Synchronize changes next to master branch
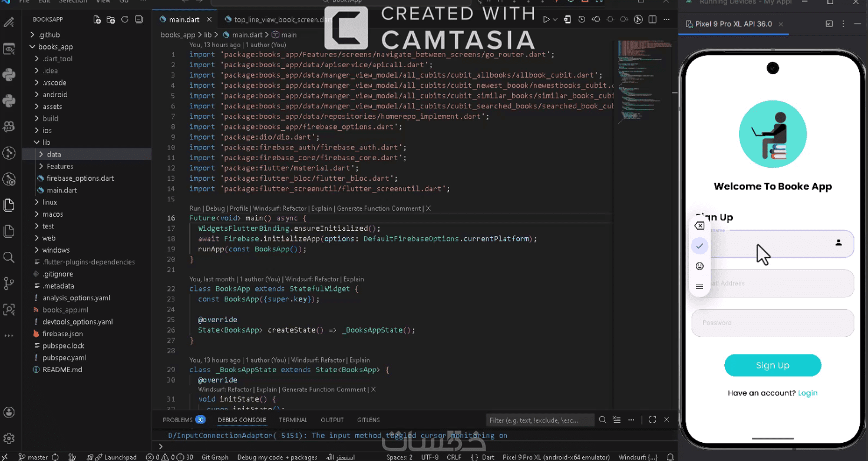The width and height of the screenshot is (868, 461). 55,457
